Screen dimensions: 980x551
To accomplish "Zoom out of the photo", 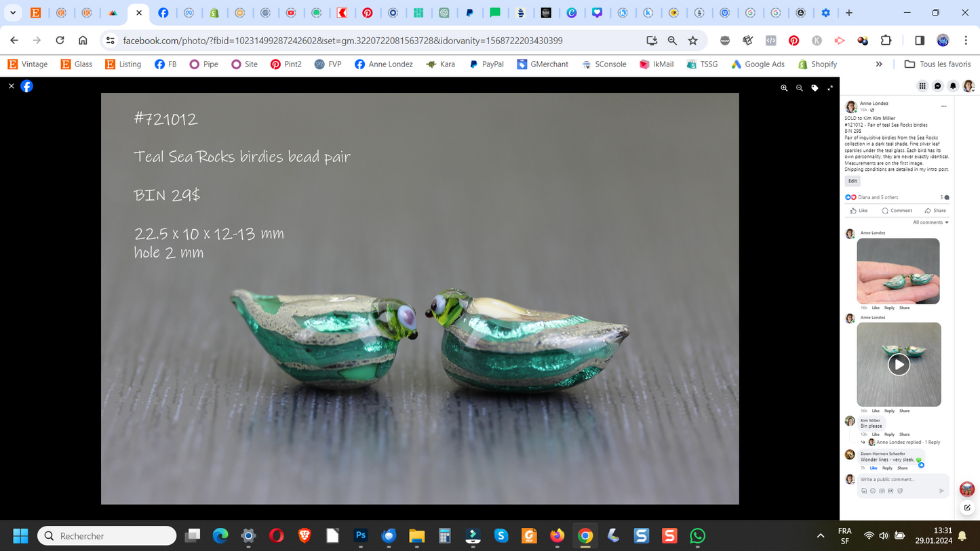I will click(x=800, y=88).
